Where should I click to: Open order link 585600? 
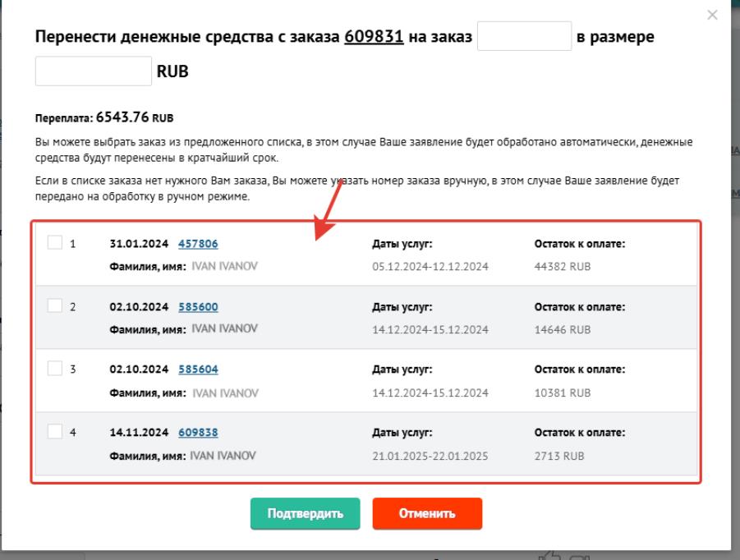point(198,307)
